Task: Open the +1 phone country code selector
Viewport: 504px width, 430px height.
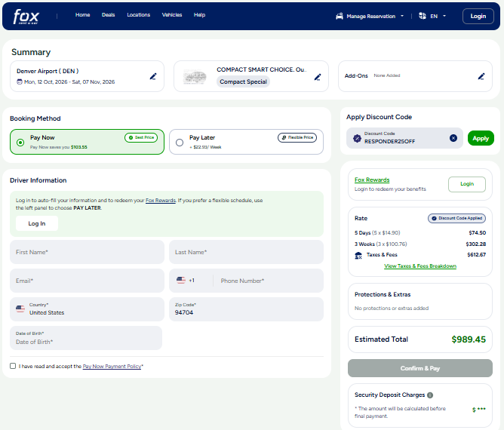Action: (x=186, y=281)
